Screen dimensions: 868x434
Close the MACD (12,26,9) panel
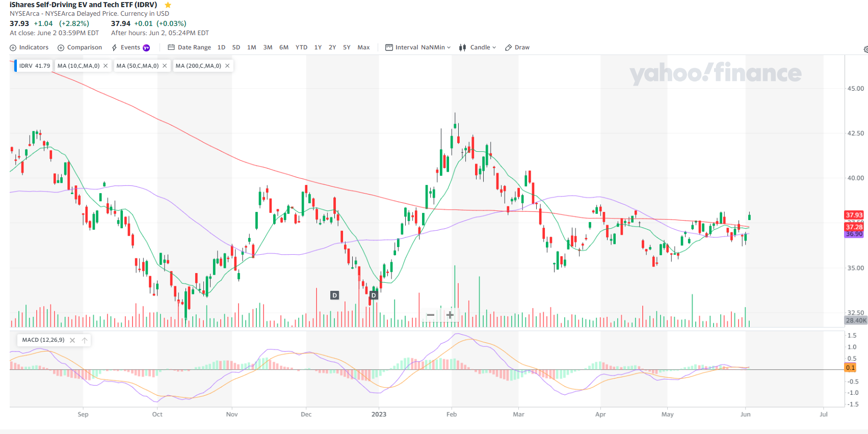(x=72, y=340)
